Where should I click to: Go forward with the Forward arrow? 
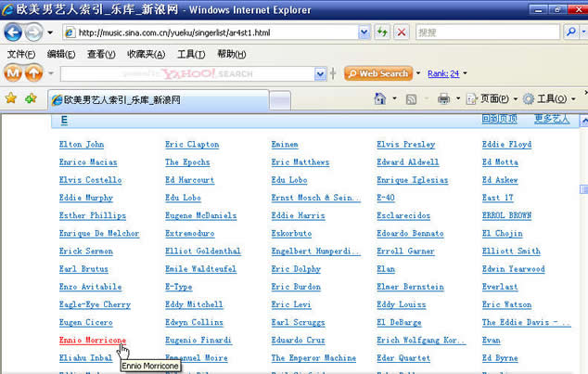click(33, 32)
